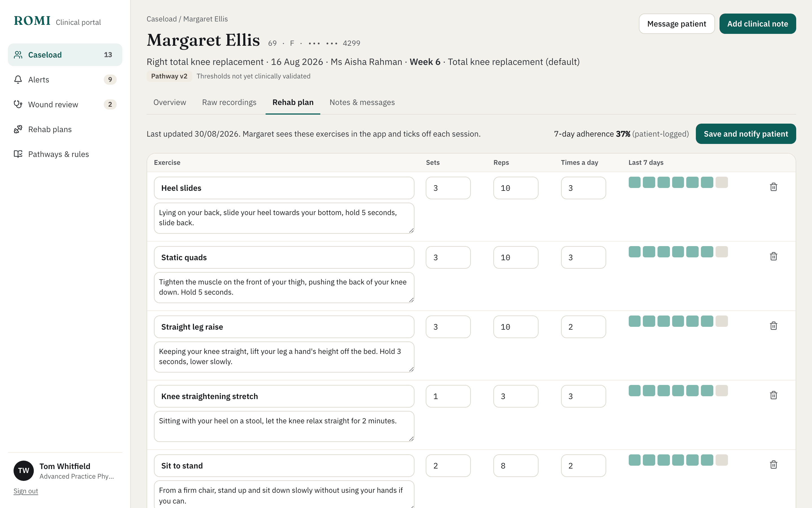812x508 pixels.
Task: Click the Caseload people icon in sidebar
Action: 18,55
